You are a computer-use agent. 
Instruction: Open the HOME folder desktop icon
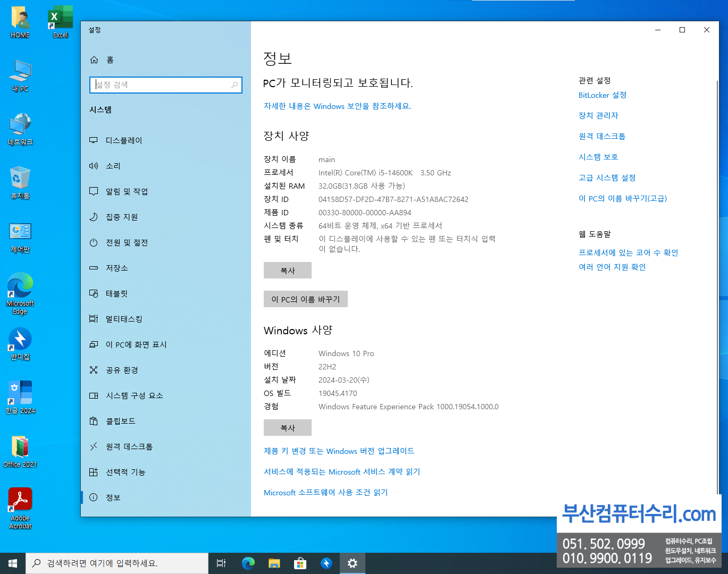point(20,22)
